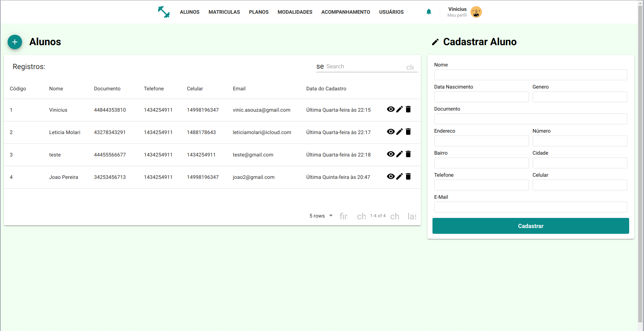The height and width of the screenshot is (331, 644).
Task: Go to first page icon
Action: [344, 216]
